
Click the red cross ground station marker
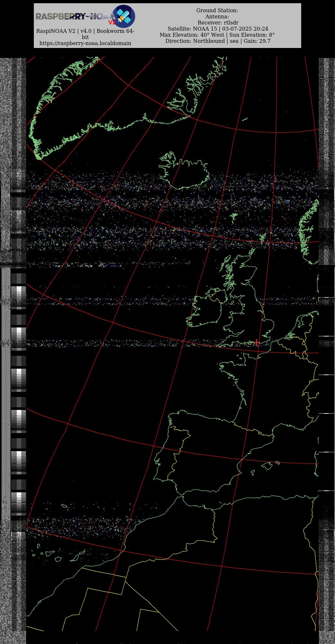click(256, 342)
